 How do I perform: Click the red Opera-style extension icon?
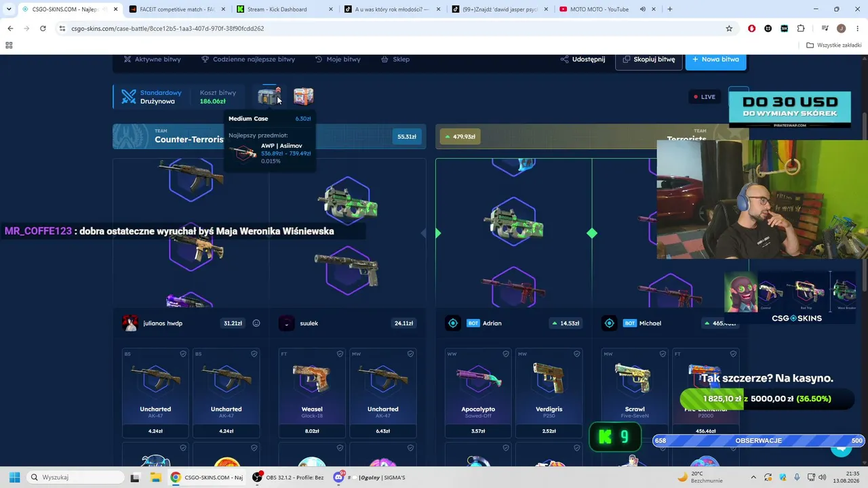pyautogui.click(x=751, y=28)
